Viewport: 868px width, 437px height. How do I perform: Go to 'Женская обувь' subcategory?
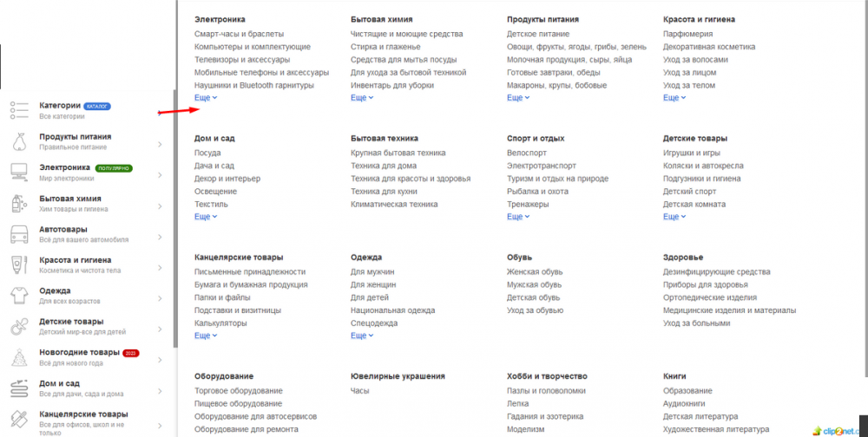tap(534, 271)
